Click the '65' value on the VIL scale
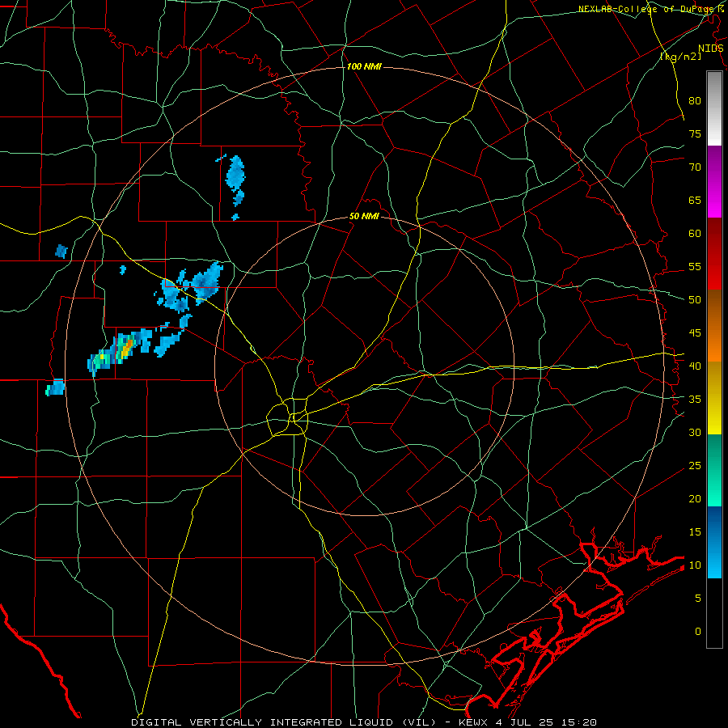 pos(695,201)
